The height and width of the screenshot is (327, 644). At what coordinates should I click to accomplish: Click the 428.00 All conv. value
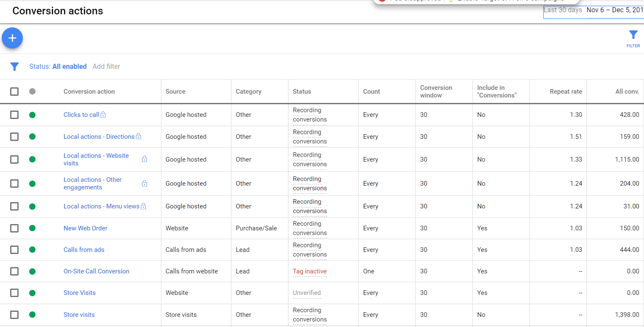tap(629, 115)
